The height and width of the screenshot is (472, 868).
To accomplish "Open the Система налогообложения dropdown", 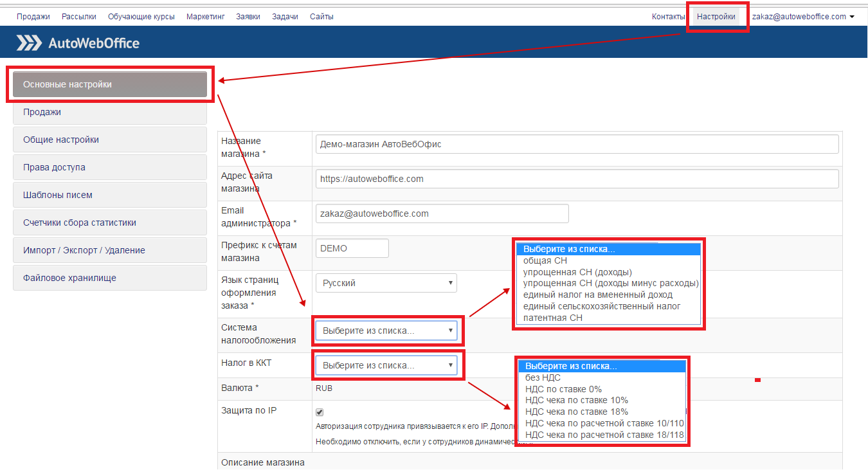I will 386,331.
